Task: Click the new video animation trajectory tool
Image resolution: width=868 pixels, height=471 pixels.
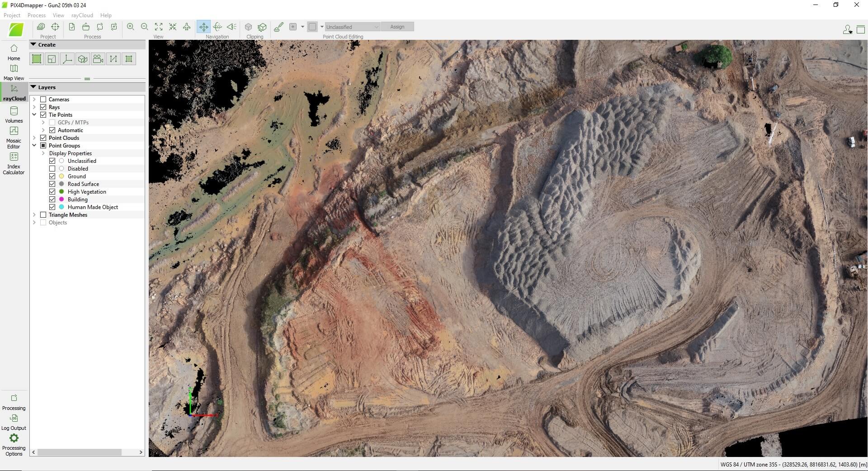Action: (x=98, y=59)
